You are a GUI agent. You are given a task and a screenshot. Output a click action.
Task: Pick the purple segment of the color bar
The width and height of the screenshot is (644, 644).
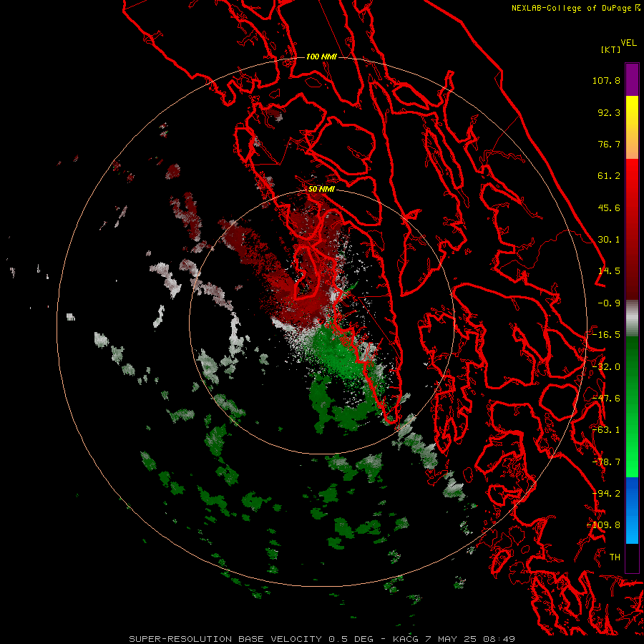coord(632,80)
